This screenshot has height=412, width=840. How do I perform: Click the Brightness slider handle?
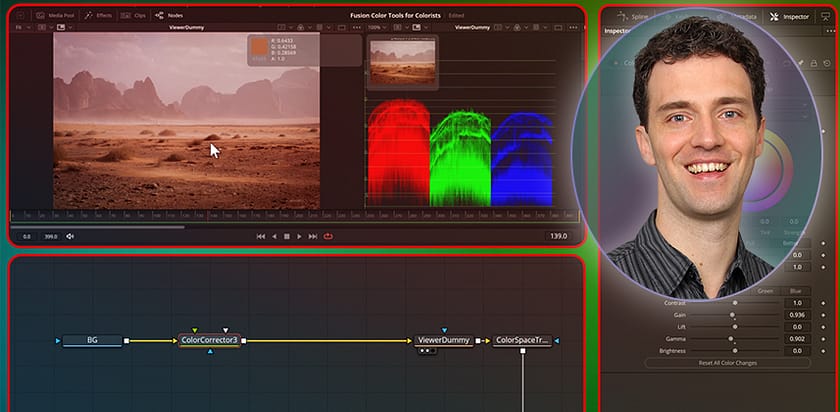pyautogui.click(x=735, y=351)
